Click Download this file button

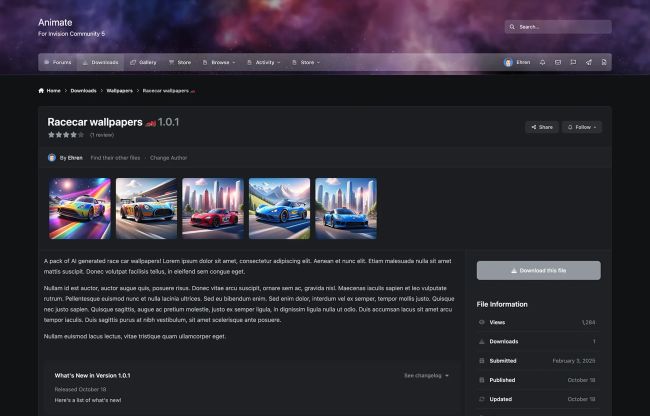538,270
